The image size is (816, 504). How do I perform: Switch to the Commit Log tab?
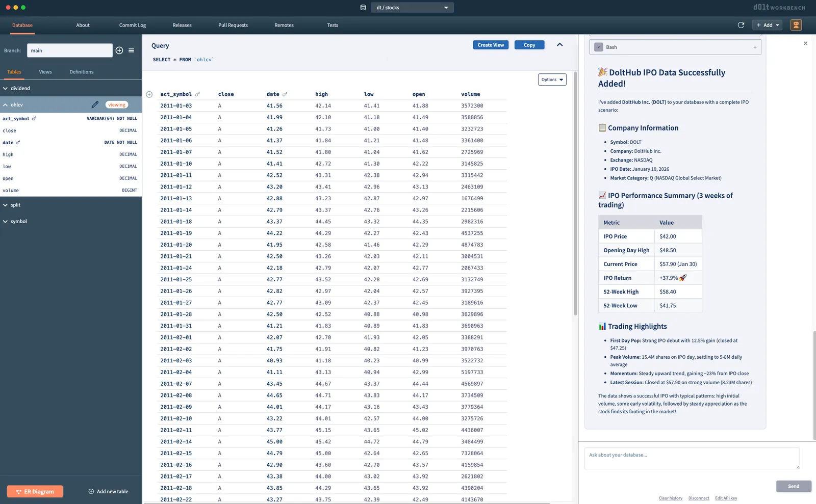point(133,25)
